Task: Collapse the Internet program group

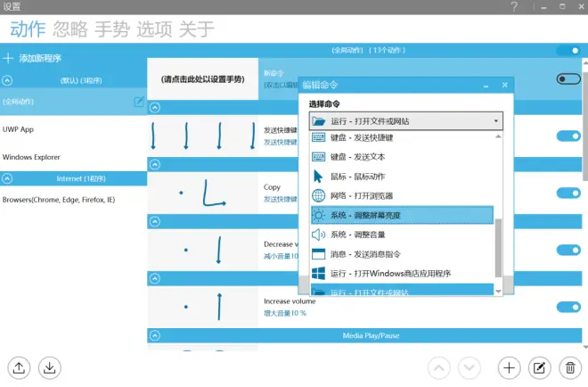Action: [7, 178]
